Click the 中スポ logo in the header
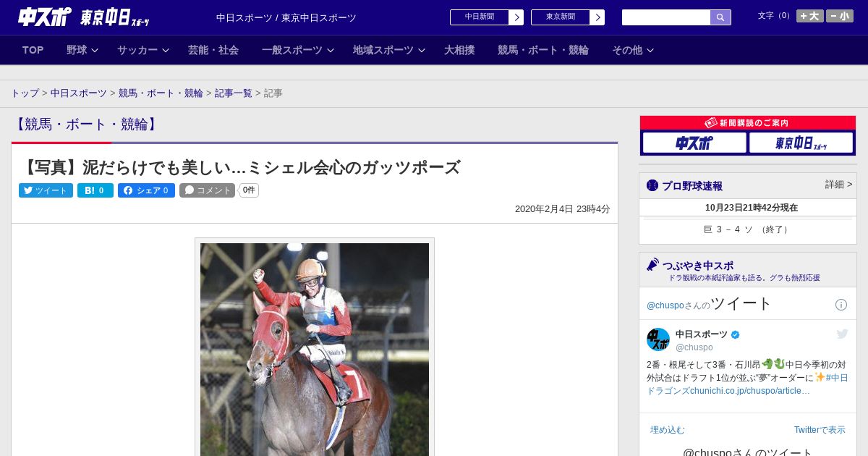 click(x=44, y=17)
